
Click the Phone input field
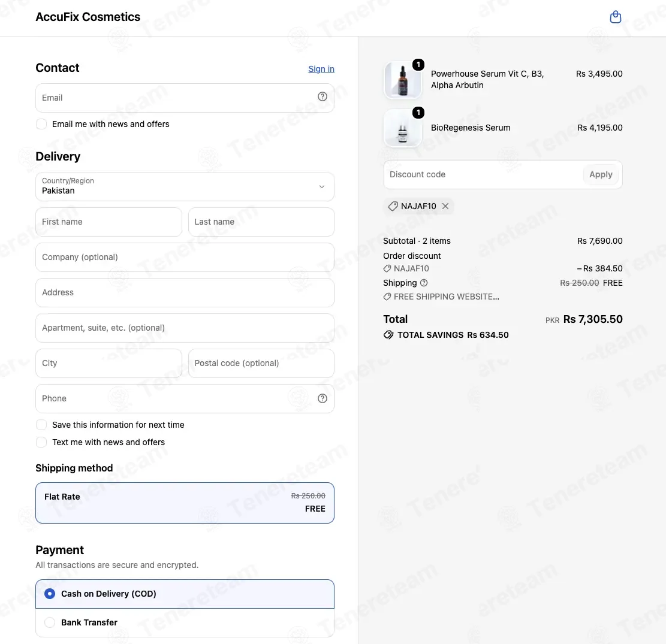point(185,398)
